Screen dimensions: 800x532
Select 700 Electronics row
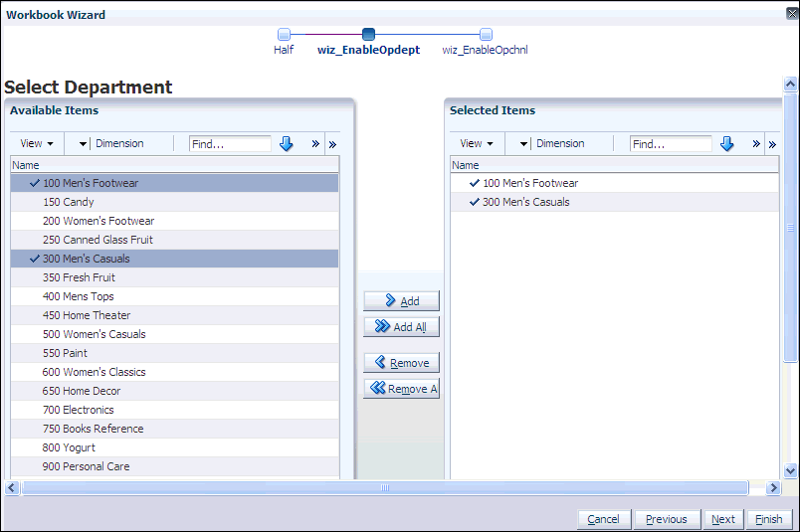[174, 410]
